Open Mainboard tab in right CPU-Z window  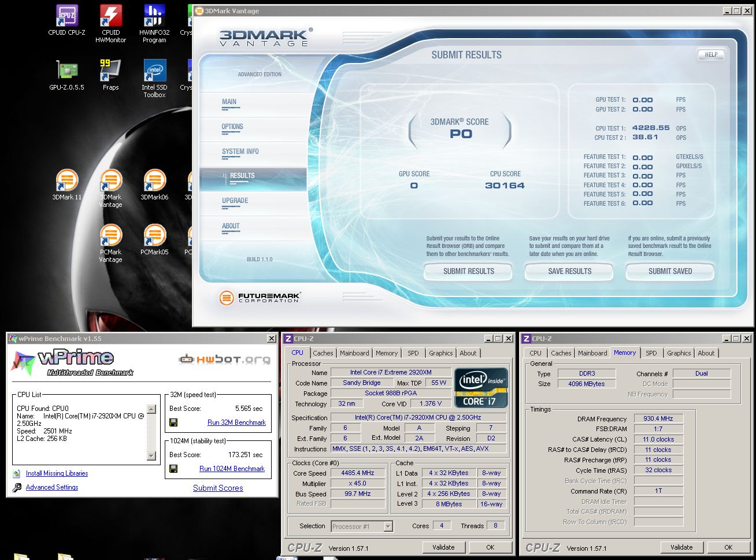coord(592,353)
